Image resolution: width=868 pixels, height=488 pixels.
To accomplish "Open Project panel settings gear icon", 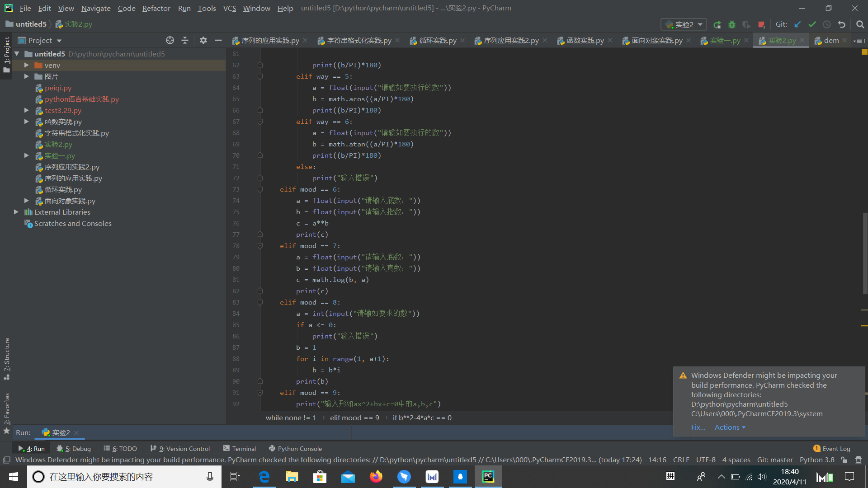I will tap(203, 40).
